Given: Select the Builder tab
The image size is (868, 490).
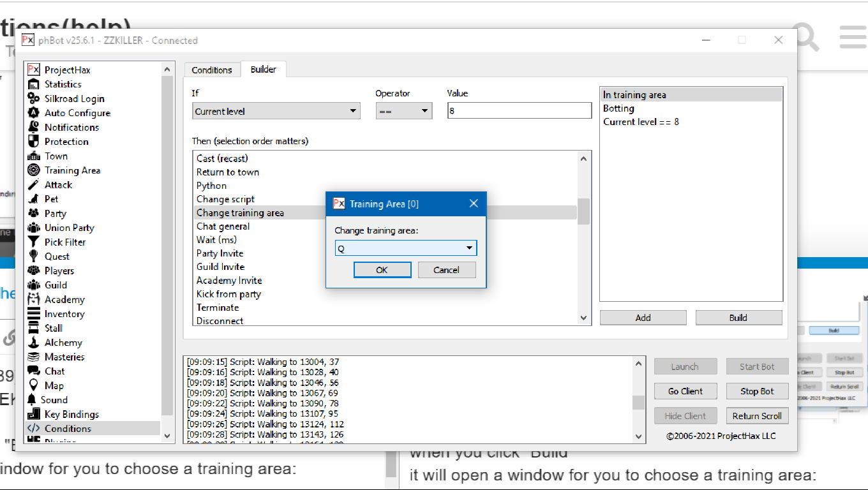Looking at the screenshot, I should (x=263, y=70).
